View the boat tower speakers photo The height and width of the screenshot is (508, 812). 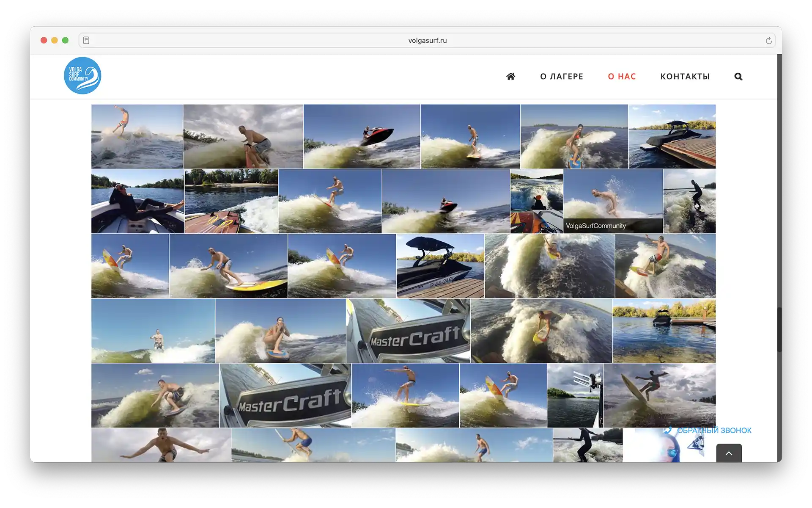[x=575, y=395]
